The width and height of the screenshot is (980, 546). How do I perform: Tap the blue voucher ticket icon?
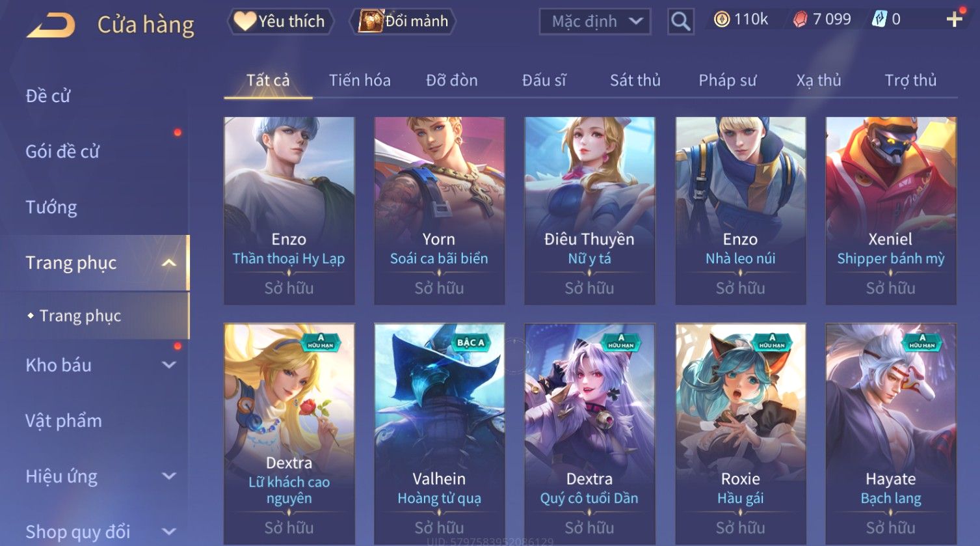(879, 20)
